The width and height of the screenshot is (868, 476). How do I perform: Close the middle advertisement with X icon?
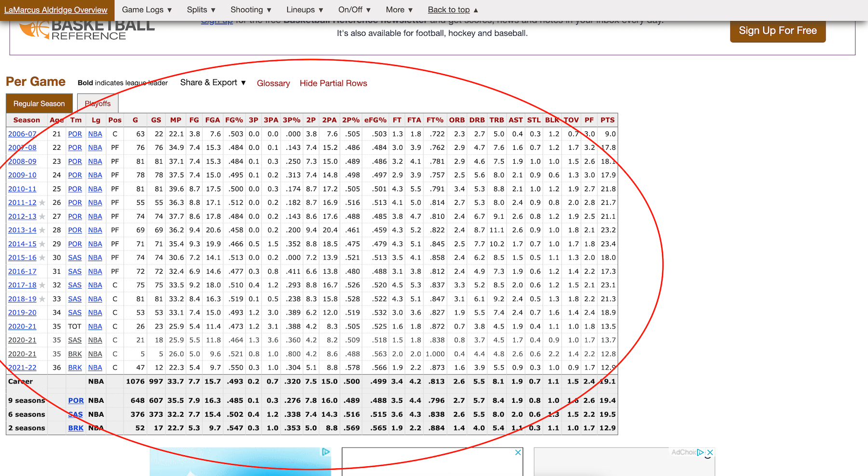(518, 452)
